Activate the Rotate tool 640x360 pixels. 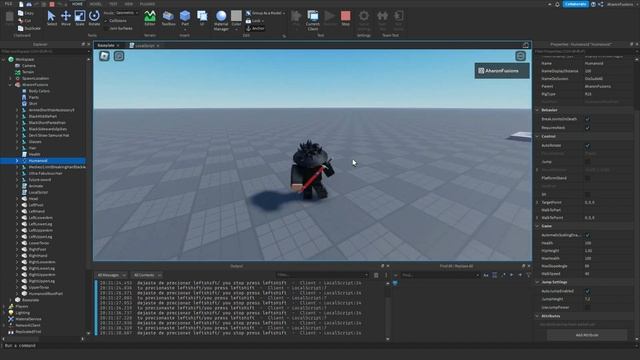coord(94,18)
